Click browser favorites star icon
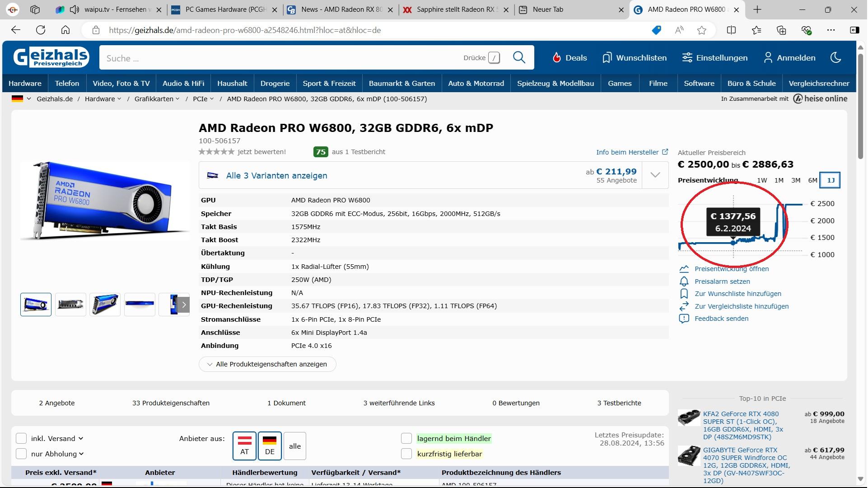Viewport: 868px width, 488px height. [701, 30]
